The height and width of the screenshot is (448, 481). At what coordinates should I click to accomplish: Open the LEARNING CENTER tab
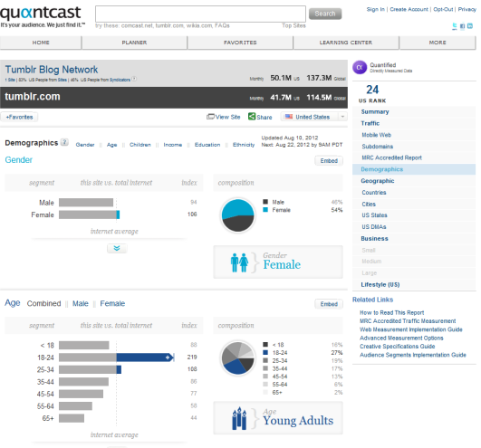point(346,43)
